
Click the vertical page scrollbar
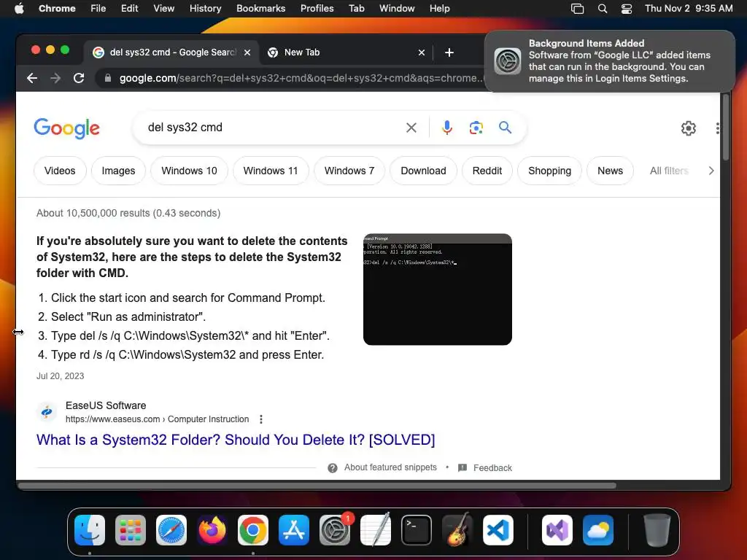(726, 127)
